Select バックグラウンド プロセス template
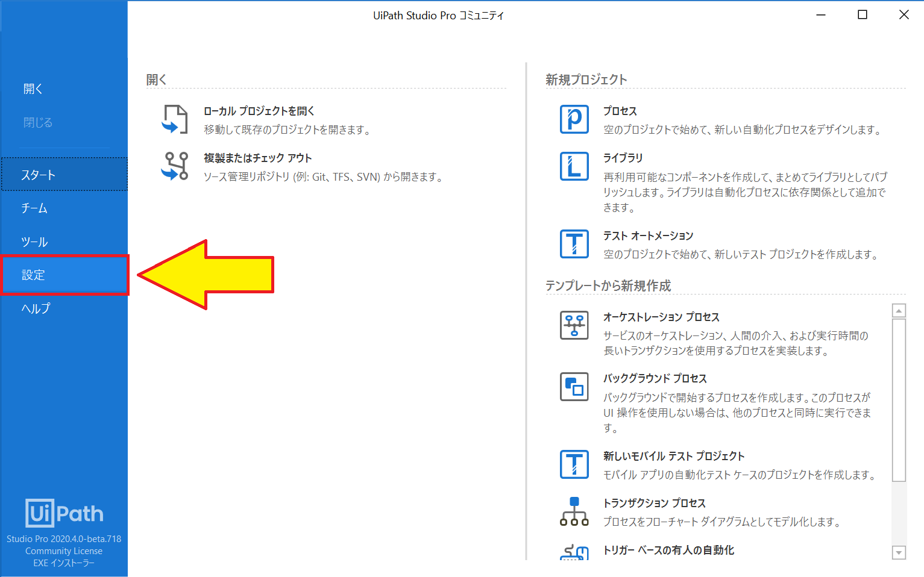924x577 pixels. click(x=655, y=379)
